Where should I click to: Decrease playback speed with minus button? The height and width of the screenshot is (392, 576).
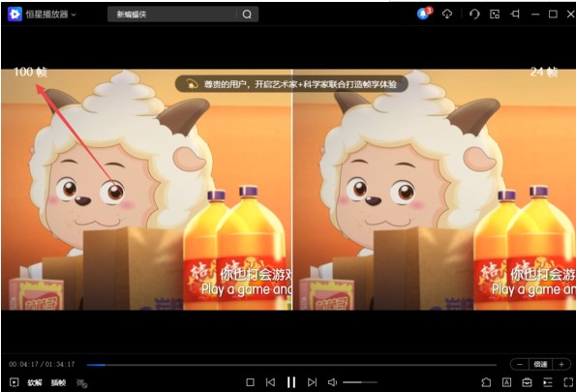point(520,364)
